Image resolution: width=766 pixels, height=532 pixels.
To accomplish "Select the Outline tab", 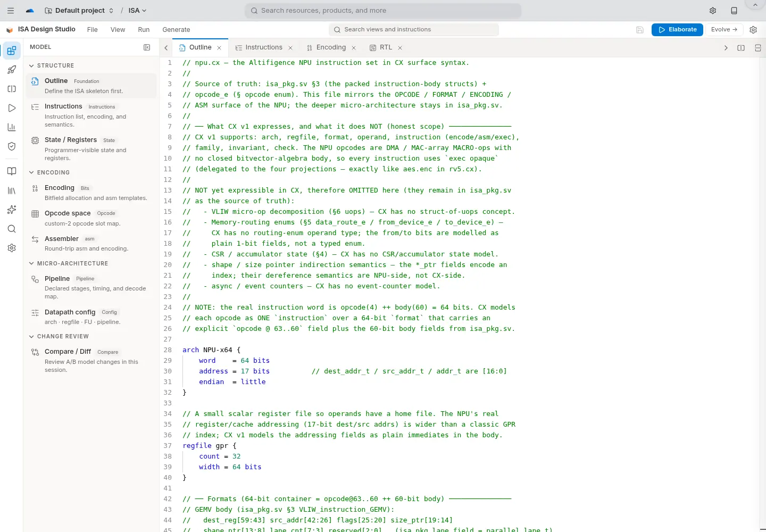I will point(200,47).
